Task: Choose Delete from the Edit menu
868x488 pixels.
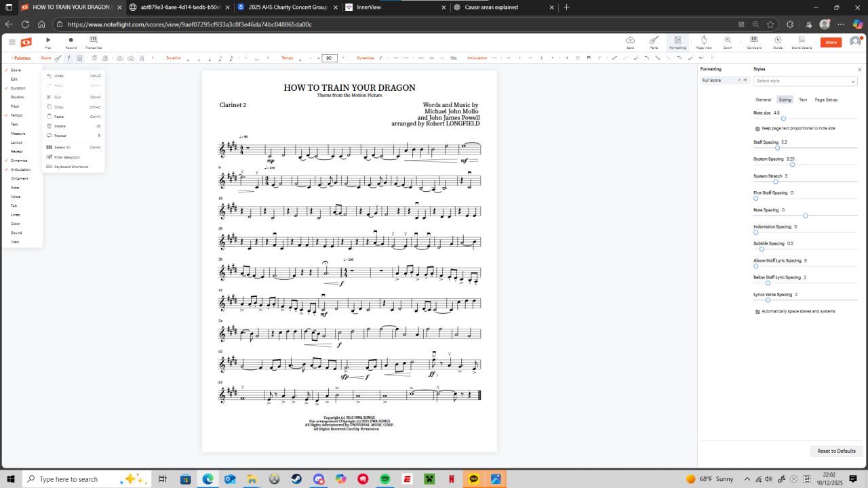Action: 74,126
